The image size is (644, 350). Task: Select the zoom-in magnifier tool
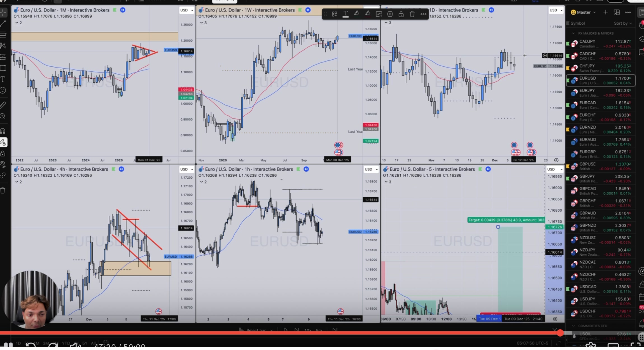3,116
